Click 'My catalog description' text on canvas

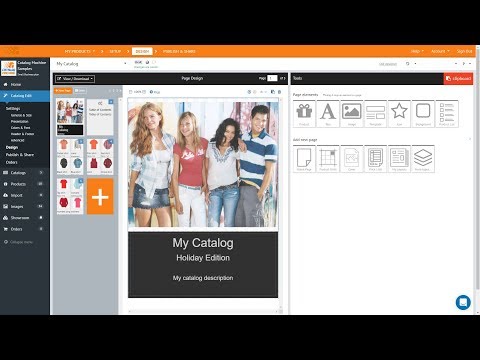click(x=203, y=278)
